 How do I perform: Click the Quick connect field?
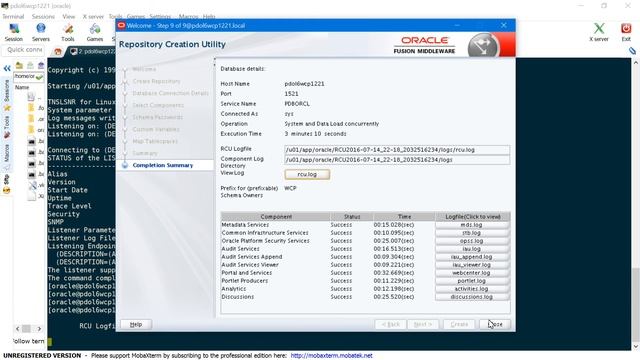[x=24, y=50]
